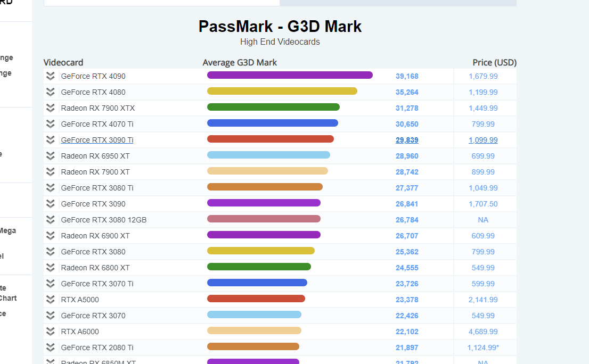Open the 2,141.99 price link
Viewport: 589px width, 364px height.
[x=483, y=300]
